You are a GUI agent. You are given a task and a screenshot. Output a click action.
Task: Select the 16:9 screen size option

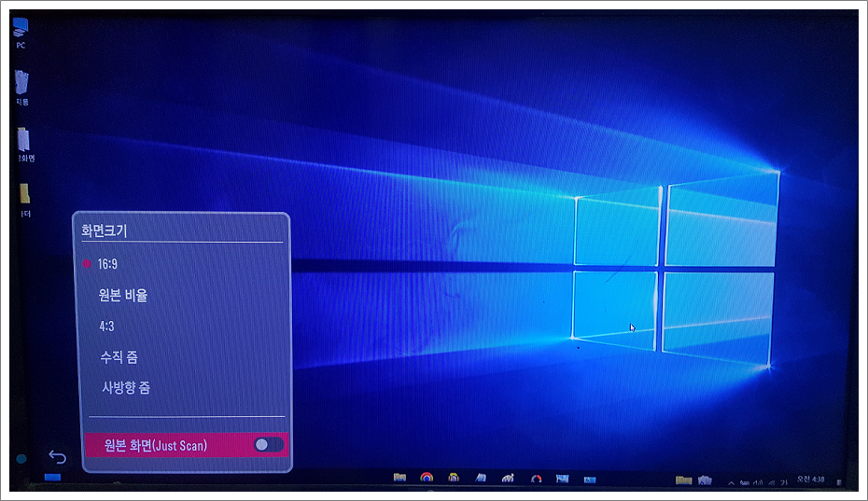click(x=107, y=264)
